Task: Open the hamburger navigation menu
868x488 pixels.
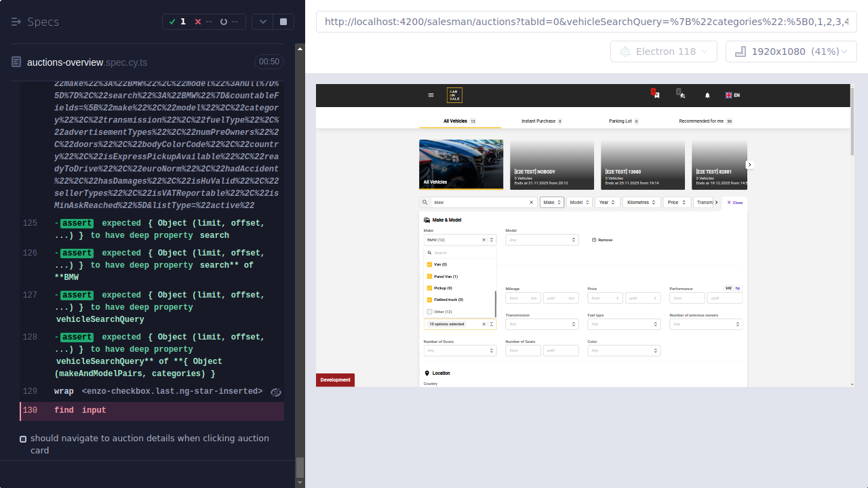Action: point(431,95)
